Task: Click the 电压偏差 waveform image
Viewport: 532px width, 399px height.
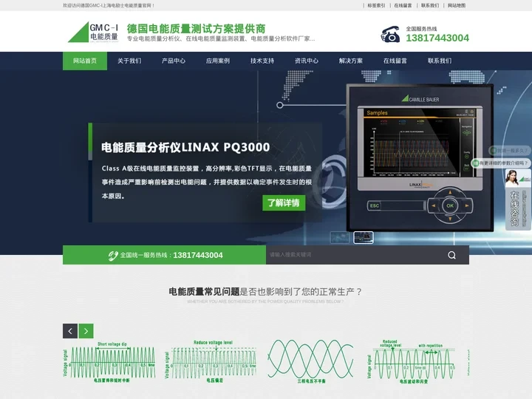Action: [x=211, y=361]
